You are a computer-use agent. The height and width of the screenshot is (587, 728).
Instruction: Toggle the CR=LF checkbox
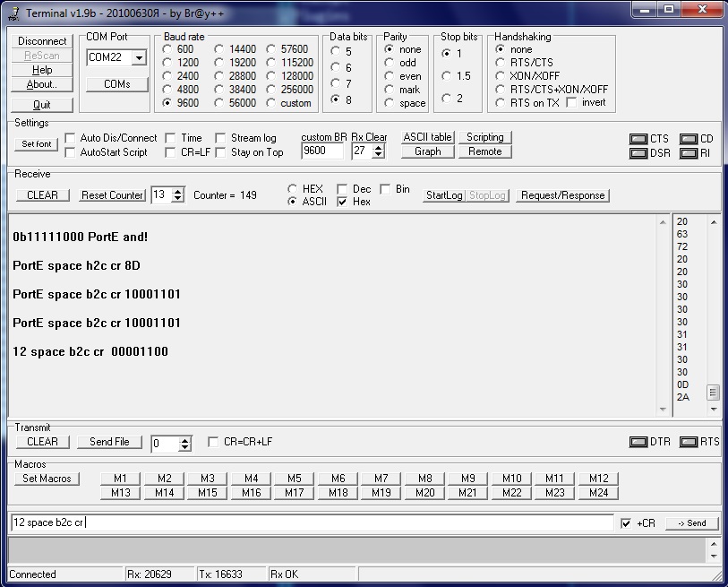[x=170, y=152]
